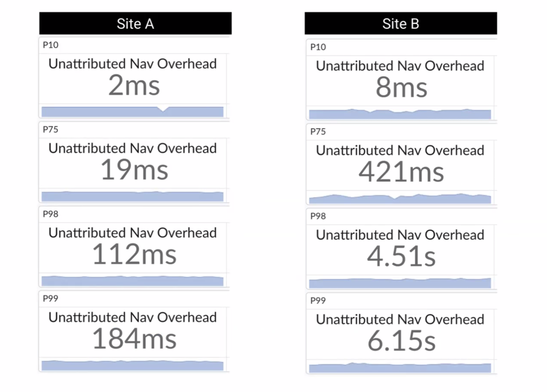Click the Site B P75 sparkline chart

point(400,199)
